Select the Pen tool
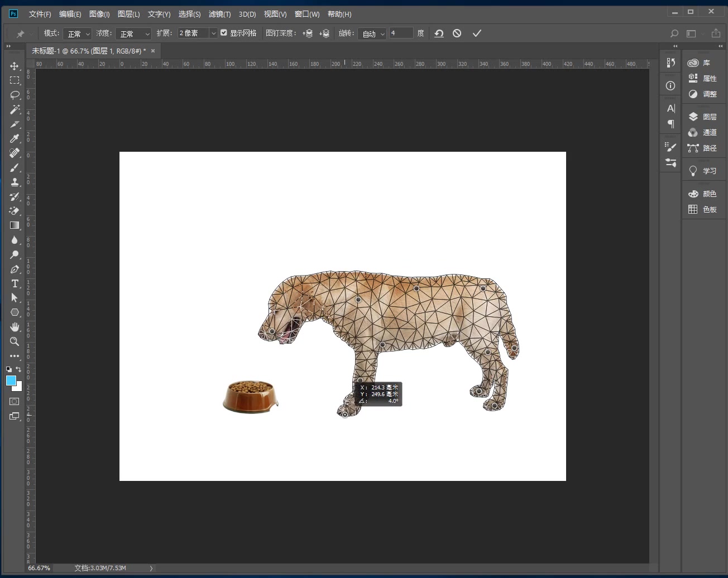The image size is (728, 578). tap(15, 269)
